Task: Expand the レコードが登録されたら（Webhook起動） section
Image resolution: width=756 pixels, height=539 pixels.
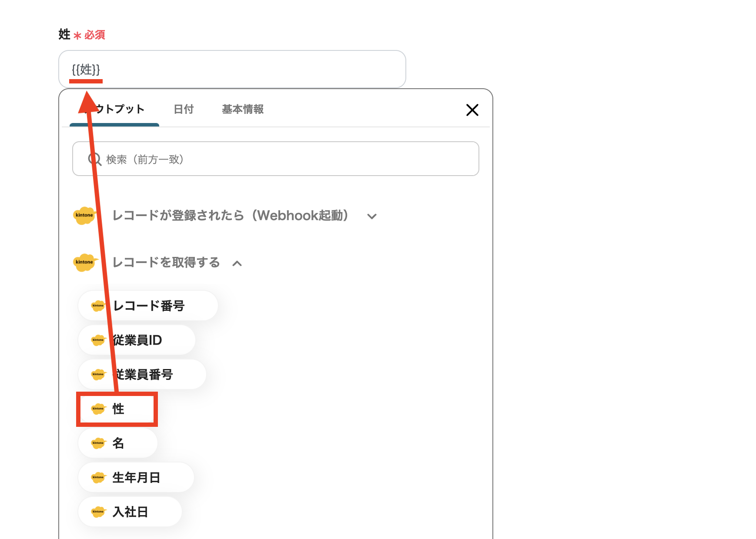Action: click(372, 216)
